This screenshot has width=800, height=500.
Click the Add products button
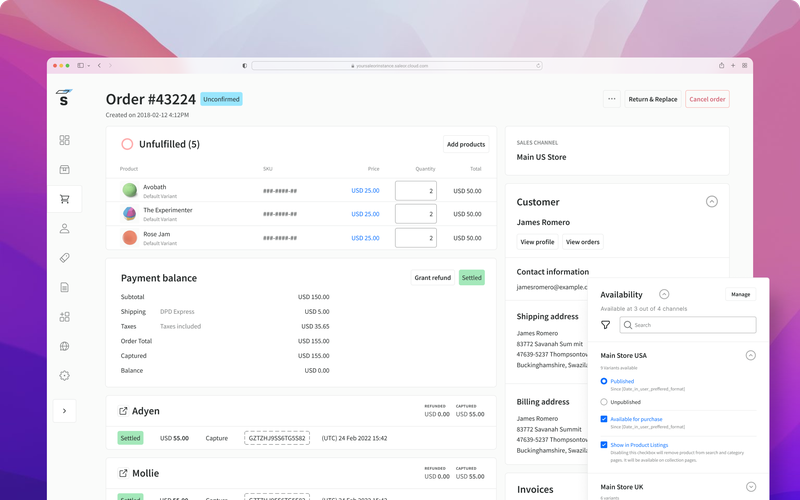(466, 144)
